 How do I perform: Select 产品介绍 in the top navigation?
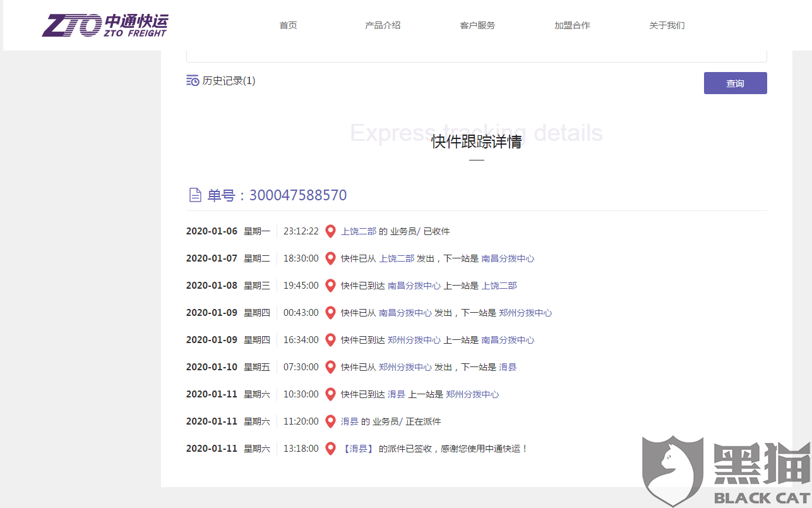click(383, 25)
